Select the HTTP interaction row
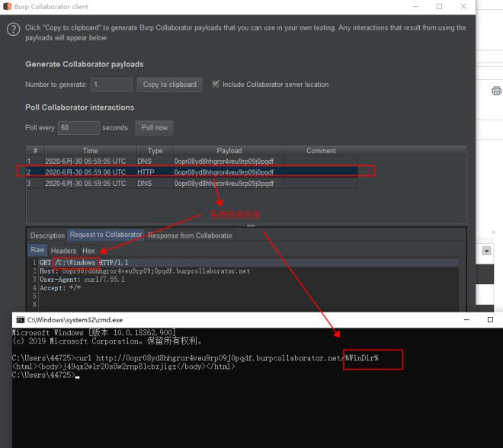 point(197,172)
